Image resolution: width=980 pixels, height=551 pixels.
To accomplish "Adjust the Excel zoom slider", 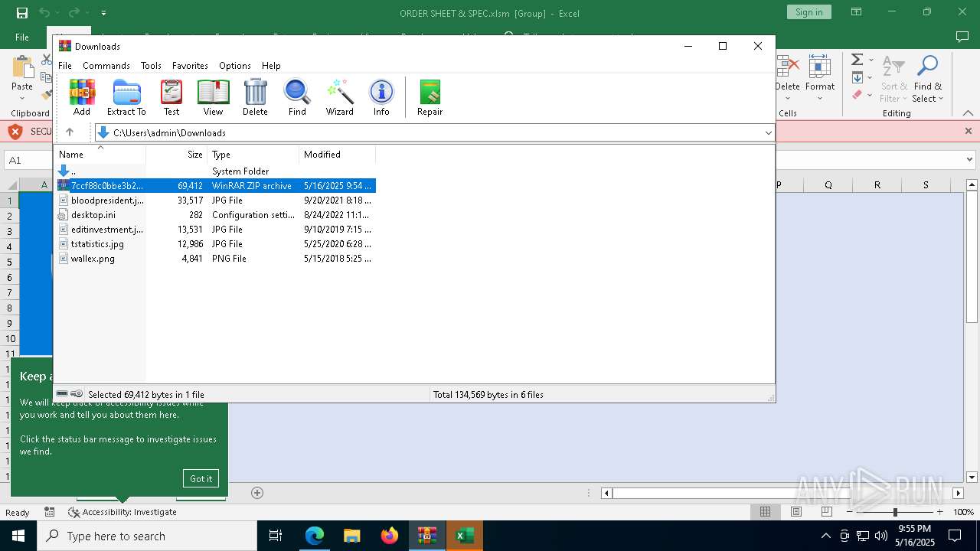I will pos(894,512).
